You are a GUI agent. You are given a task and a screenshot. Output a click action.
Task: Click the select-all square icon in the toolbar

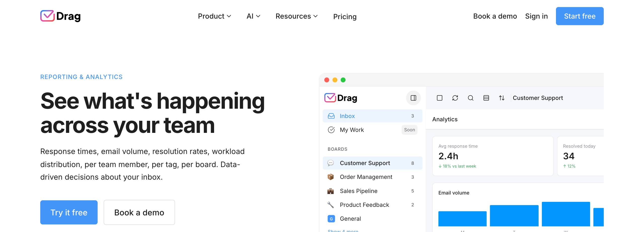pos(439,98)
